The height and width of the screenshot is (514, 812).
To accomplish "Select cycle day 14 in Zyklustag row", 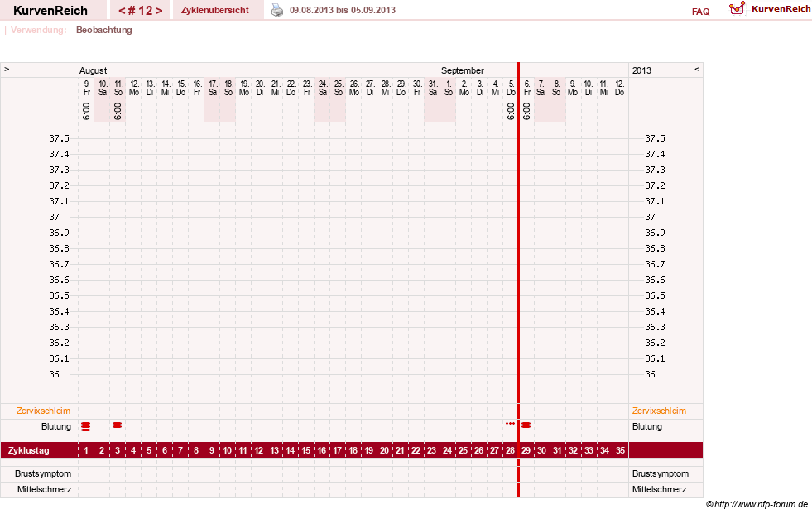I will pos(291,450).
